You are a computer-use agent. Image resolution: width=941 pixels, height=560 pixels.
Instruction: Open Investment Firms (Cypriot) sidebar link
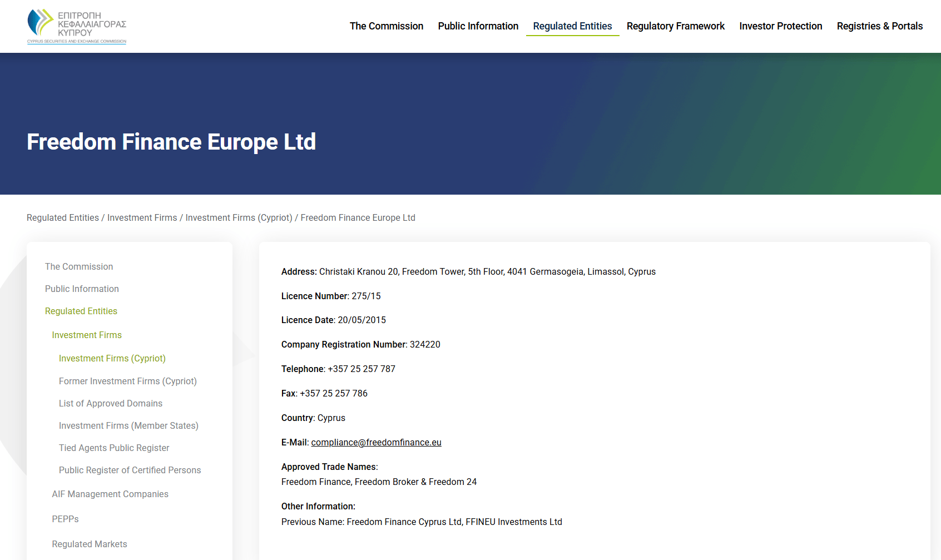pos(112,359)
